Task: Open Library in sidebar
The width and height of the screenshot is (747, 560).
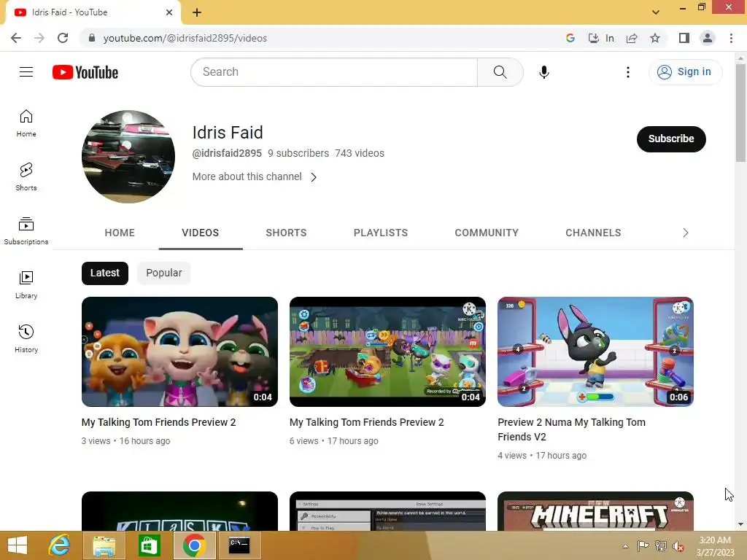Action: (x=26, y=285)
